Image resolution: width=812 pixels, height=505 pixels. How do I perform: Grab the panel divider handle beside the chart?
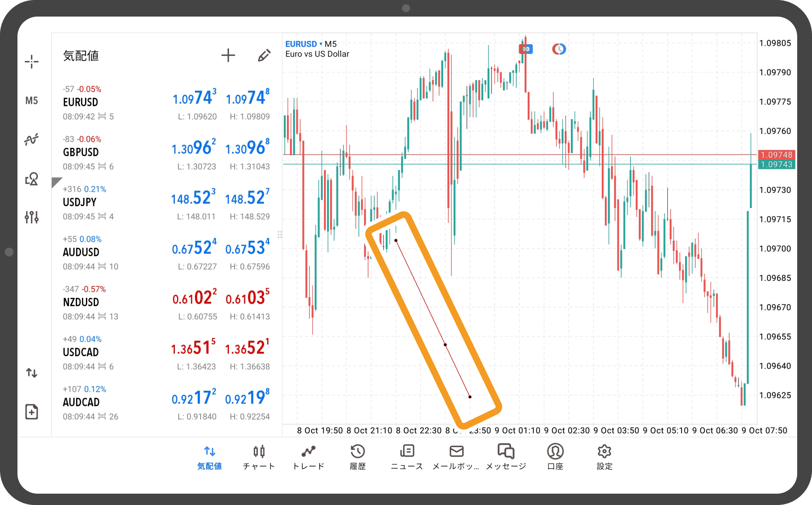pyautogui.click(x=280, y=235)
